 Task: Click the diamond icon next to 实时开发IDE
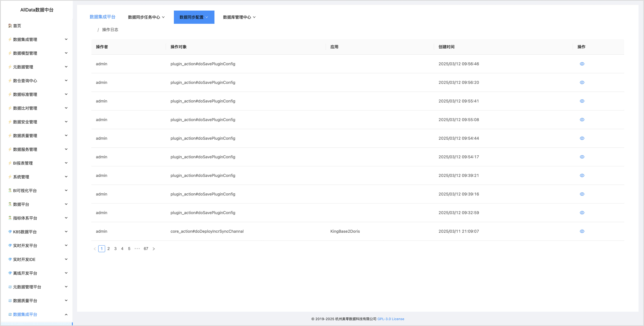coord(10,259)
